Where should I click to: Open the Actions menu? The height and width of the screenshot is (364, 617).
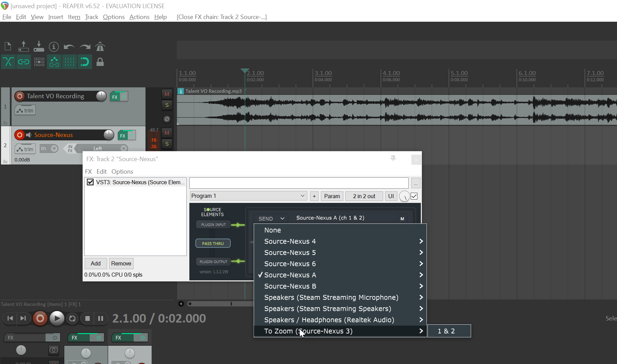tap(139, 17)
